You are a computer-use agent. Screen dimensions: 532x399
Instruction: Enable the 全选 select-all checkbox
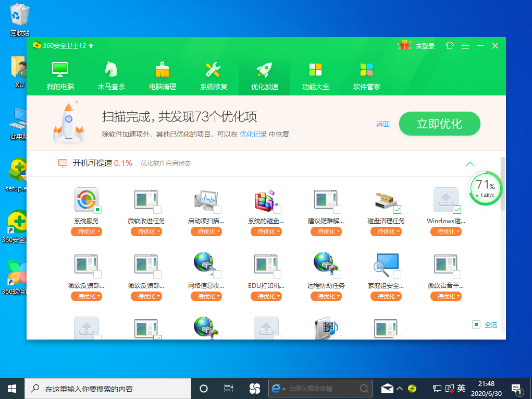476,324
